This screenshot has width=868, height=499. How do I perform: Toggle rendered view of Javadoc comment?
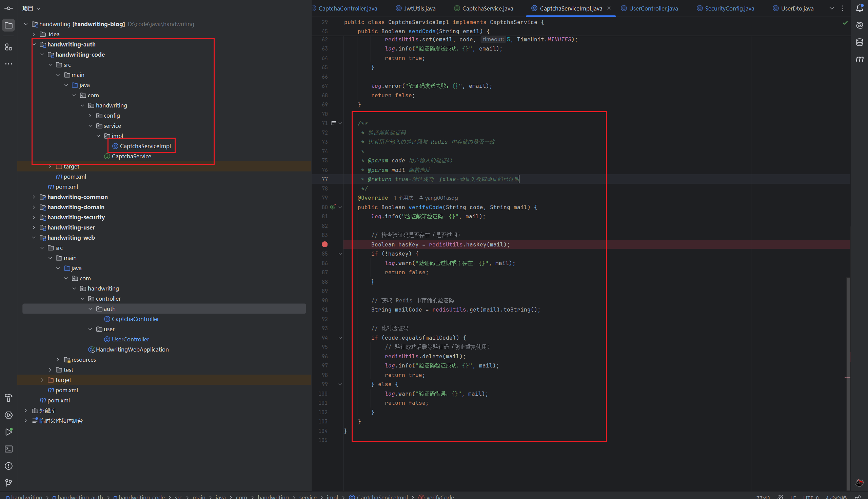point(333,123)
